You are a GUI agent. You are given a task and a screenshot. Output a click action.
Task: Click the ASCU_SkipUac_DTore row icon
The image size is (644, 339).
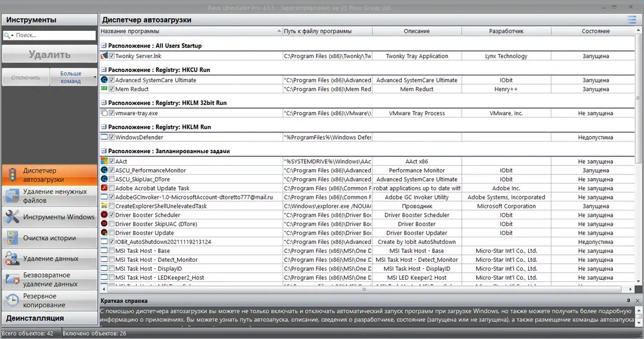pos(104,179)
